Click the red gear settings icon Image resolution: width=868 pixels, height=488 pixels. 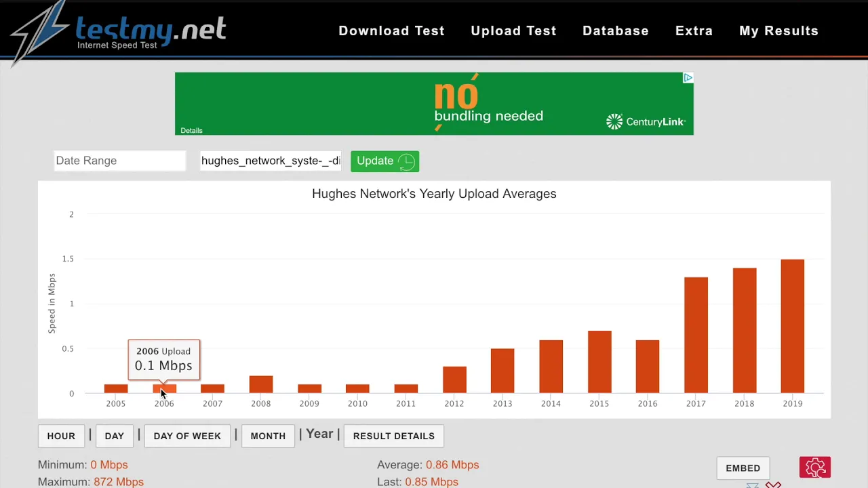click(x=815, y=468)
